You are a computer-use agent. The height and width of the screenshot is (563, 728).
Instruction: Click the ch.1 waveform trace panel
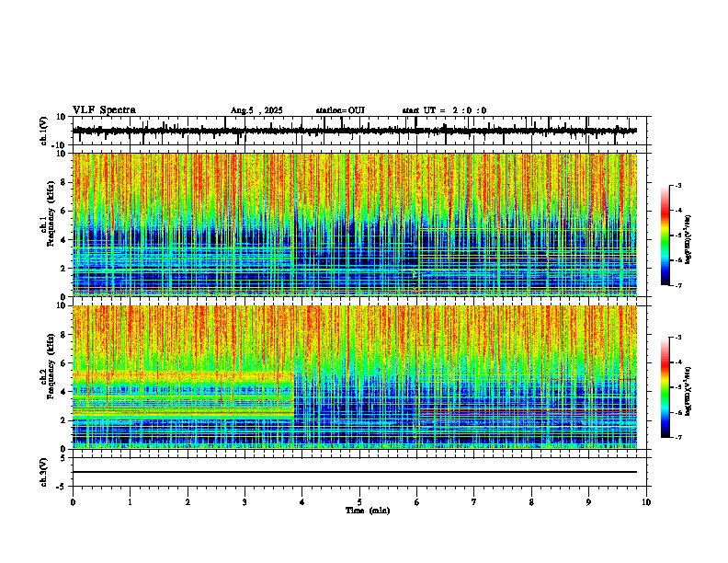coord(359,131)
